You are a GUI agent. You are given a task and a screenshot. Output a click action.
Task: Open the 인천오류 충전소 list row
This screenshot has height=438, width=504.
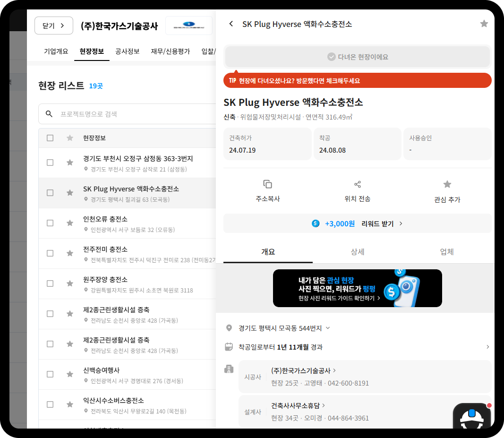(127, 223)
